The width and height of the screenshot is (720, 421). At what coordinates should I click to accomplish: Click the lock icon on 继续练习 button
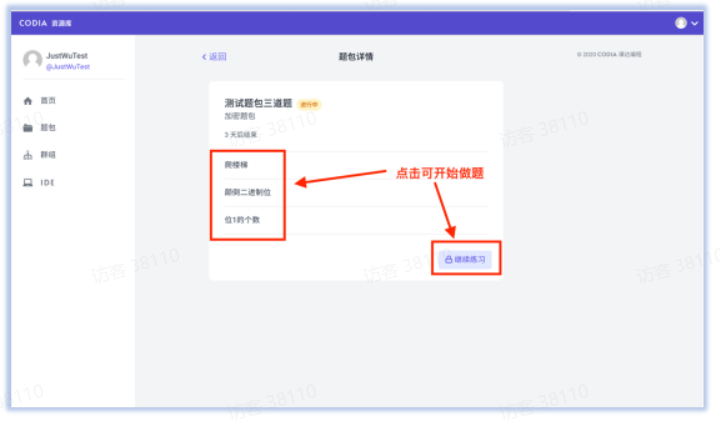coord(448,259)
